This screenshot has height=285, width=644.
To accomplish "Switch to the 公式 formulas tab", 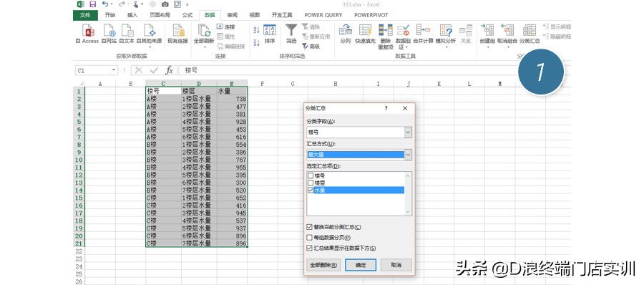I will click(187, 15).
